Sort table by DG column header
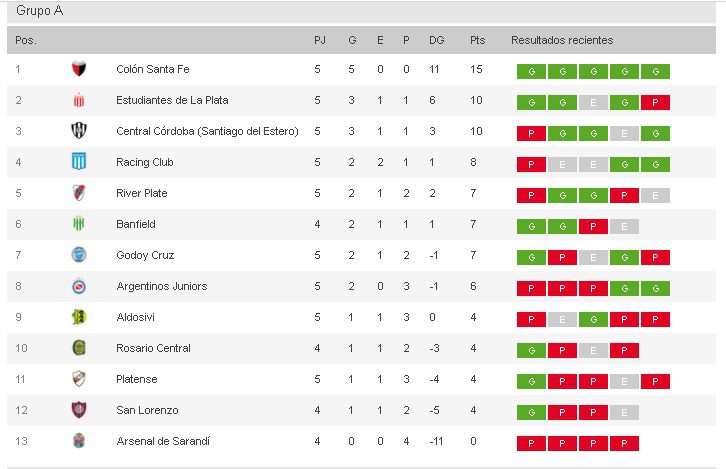 [436, 41]
